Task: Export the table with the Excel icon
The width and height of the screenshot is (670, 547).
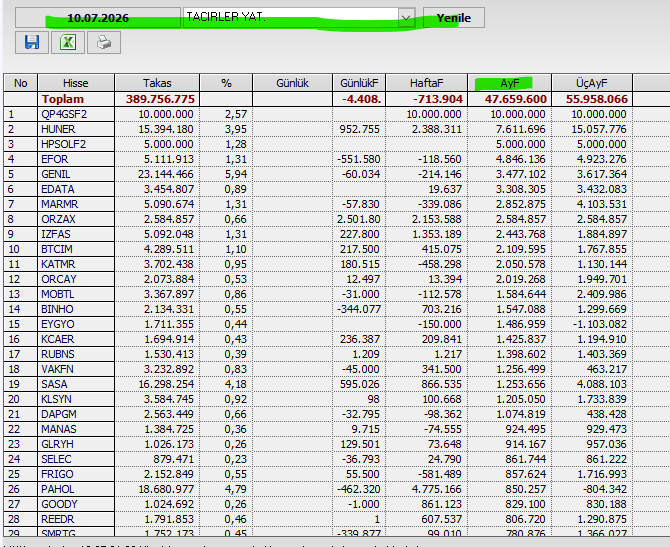Action: pos(68,42)
